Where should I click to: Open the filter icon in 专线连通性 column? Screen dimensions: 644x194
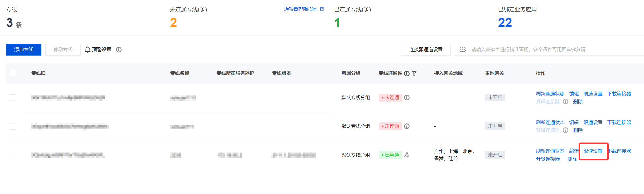coord(414,73)
